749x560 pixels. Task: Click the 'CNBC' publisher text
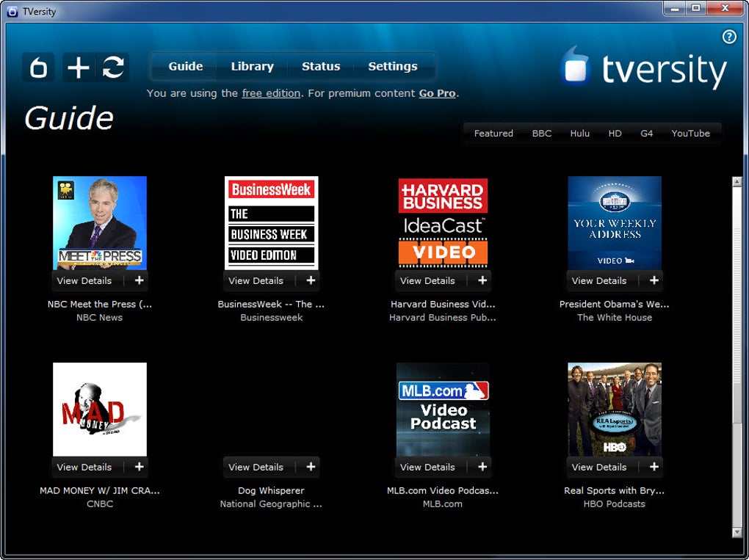tap(100, 503)
